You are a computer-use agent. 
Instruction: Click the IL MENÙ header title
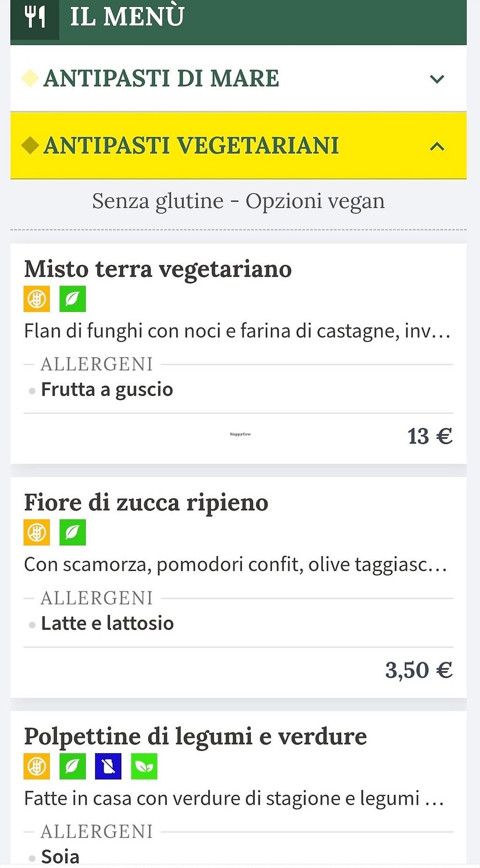coord(127,16)
